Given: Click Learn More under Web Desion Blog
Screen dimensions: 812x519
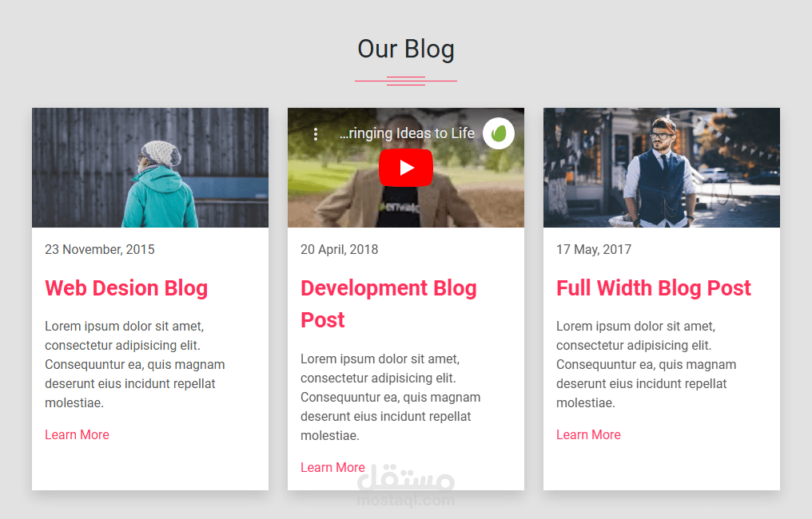Looking at the screenshot, I should tap(78, 434).
